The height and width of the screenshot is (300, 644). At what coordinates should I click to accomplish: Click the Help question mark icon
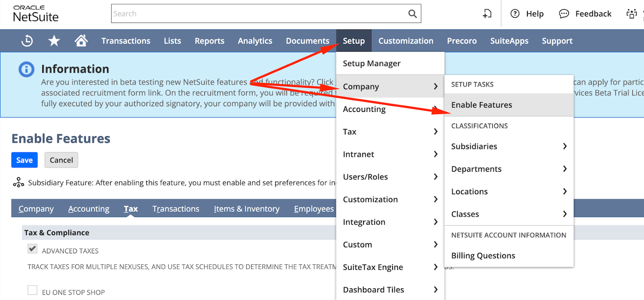[515, 14]
